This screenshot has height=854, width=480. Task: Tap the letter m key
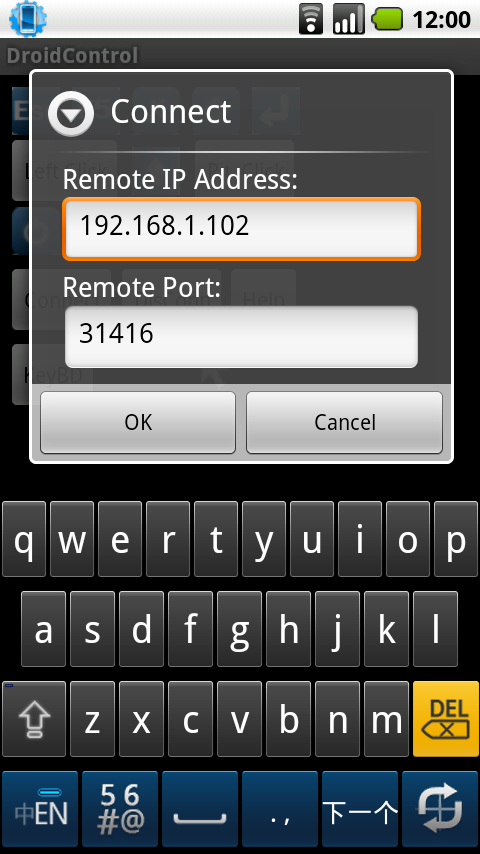click(x=386, y=719)
